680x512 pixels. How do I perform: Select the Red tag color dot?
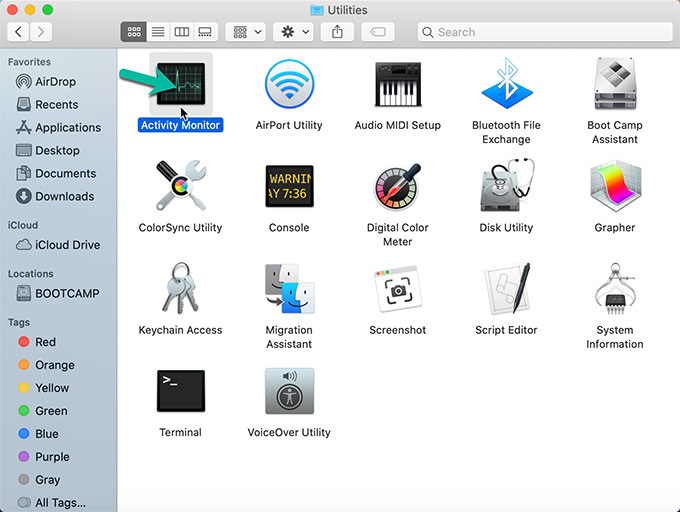pyautogui.click(x=25, y=342)
